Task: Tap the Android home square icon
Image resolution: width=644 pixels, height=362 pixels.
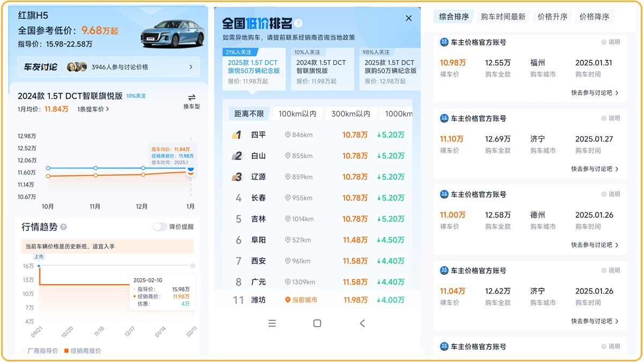Action: point(317,323)
